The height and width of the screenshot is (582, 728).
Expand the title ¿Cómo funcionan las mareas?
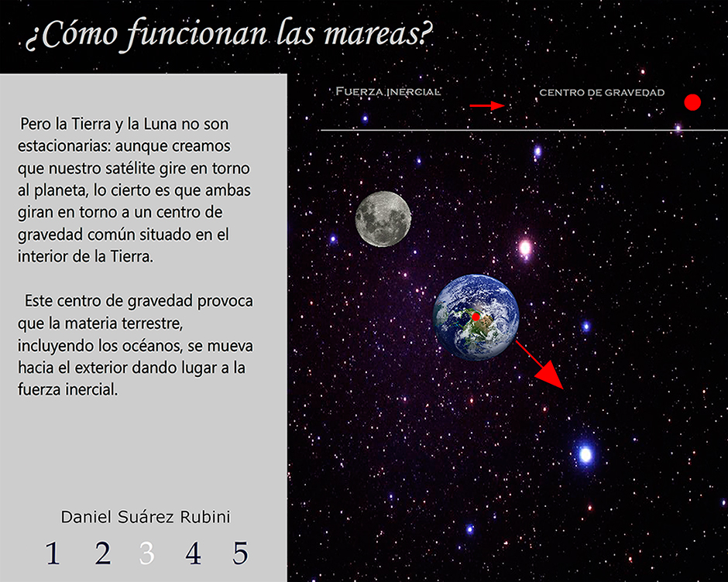coord(230,34)
